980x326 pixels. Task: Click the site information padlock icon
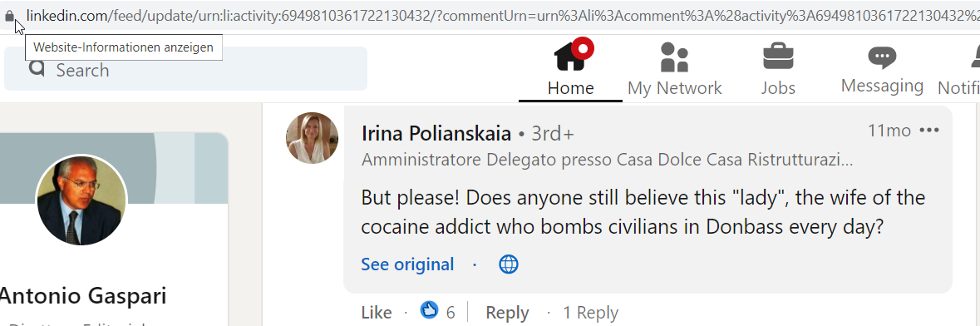[9, 17]
